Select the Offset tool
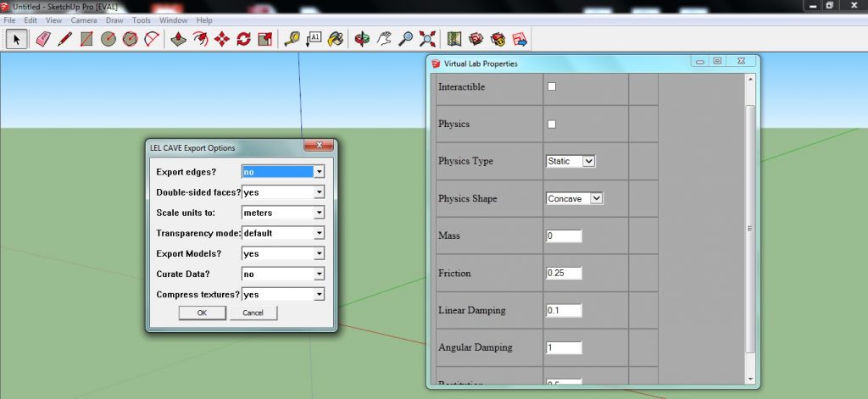This screenshot has width=868, height=399. pos(200,39)
